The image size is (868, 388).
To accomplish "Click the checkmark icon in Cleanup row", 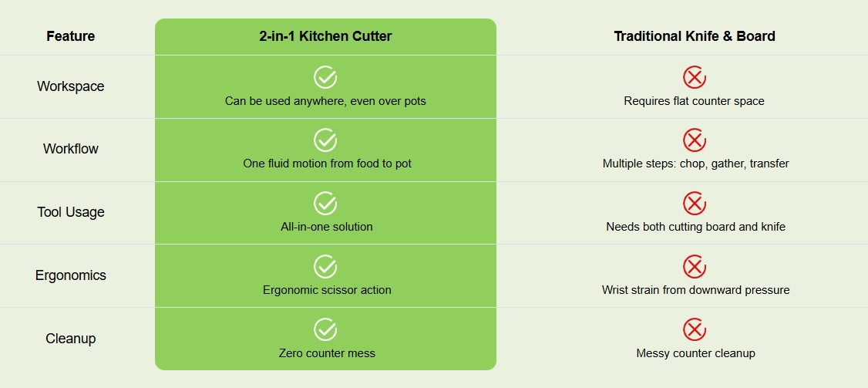I will click(x=325, y=330).
